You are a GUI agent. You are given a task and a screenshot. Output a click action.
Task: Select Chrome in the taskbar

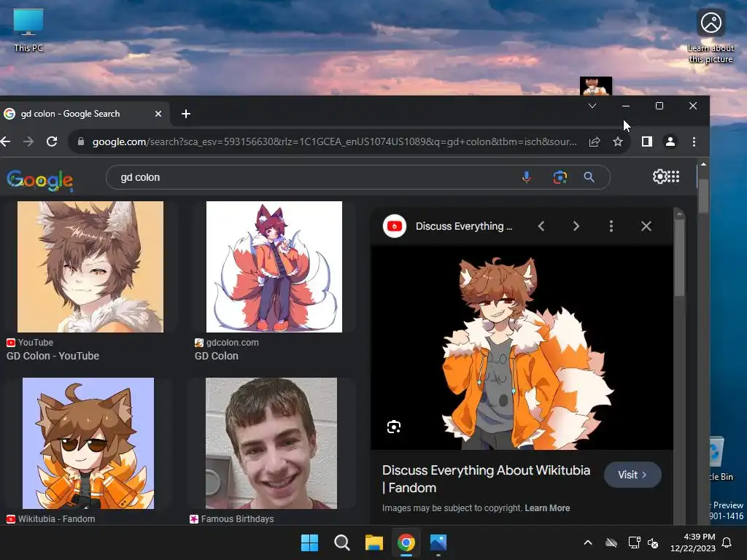click(x=406, y=542)
